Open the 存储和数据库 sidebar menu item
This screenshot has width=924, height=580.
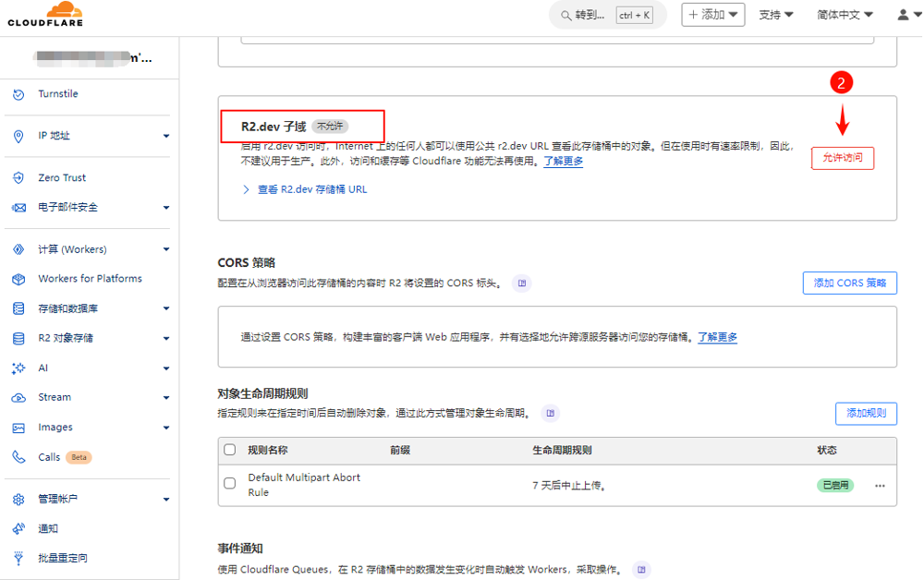(90, 308)
